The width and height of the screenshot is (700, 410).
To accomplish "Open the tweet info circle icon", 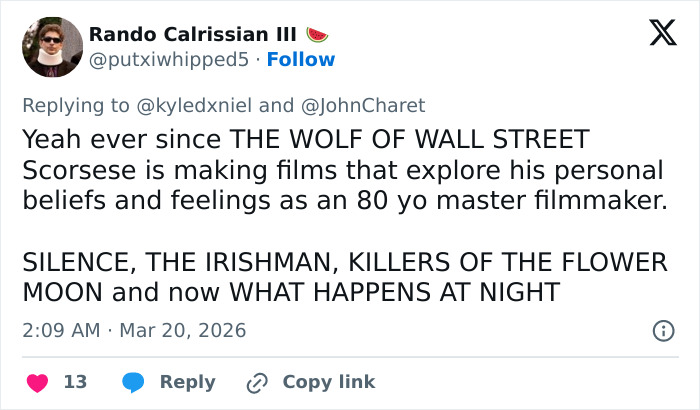I will [662, 330].
